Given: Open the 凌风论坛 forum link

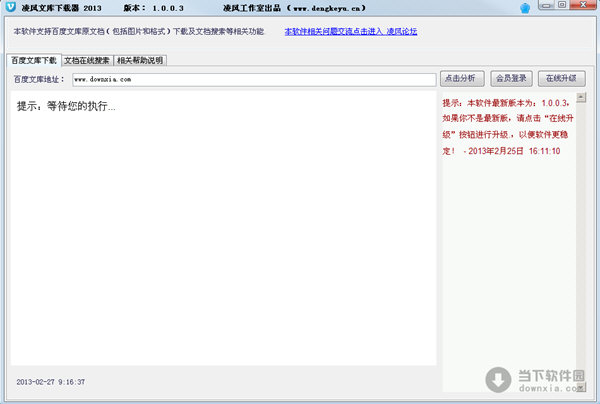Looking at the screenshot, I should 351,31.
